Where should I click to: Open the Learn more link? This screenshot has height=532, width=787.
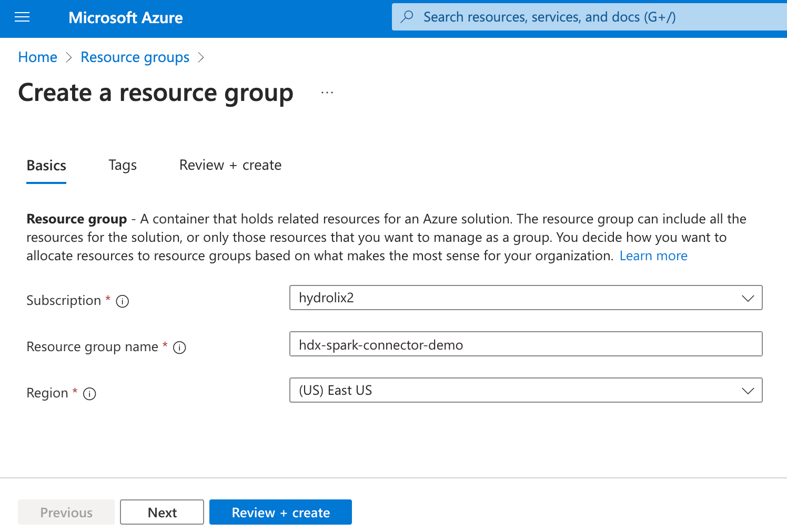coord(653,255)
